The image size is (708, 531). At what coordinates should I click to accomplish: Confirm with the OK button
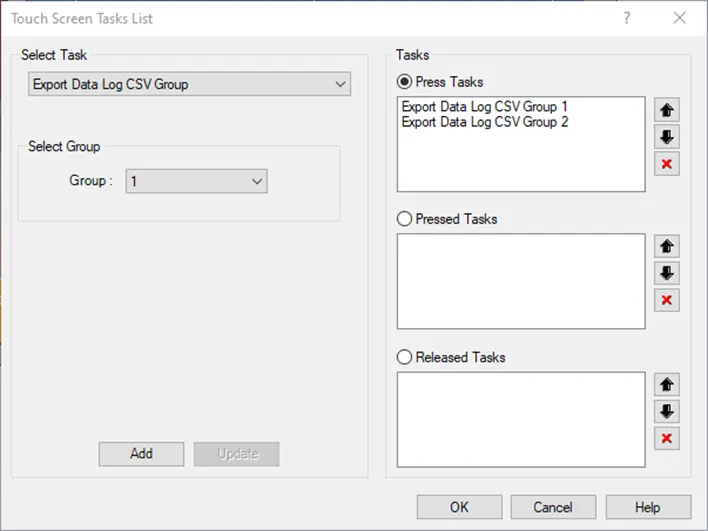coord(459,507)
